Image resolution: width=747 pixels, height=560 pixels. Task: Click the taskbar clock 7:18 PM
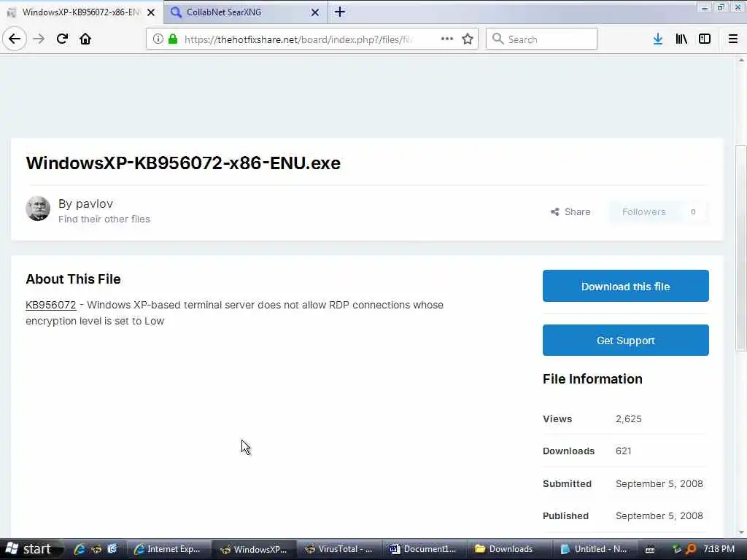coord(719,549)
